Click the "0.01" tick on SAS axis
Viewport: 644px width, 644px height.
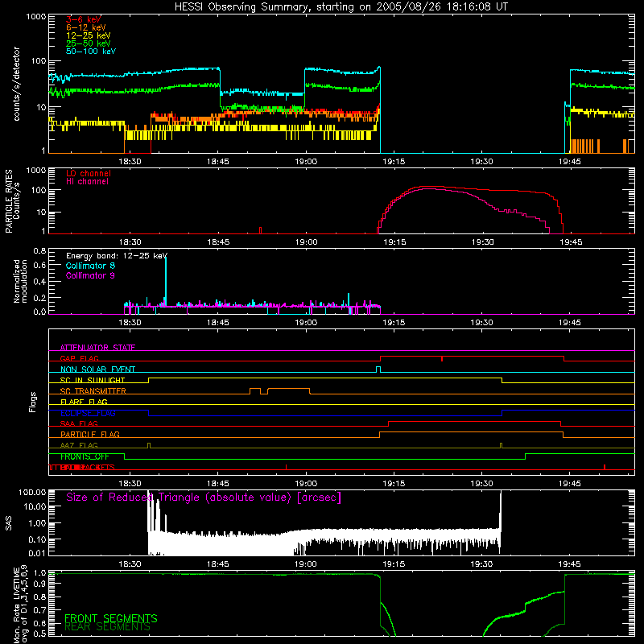point(37,553)
